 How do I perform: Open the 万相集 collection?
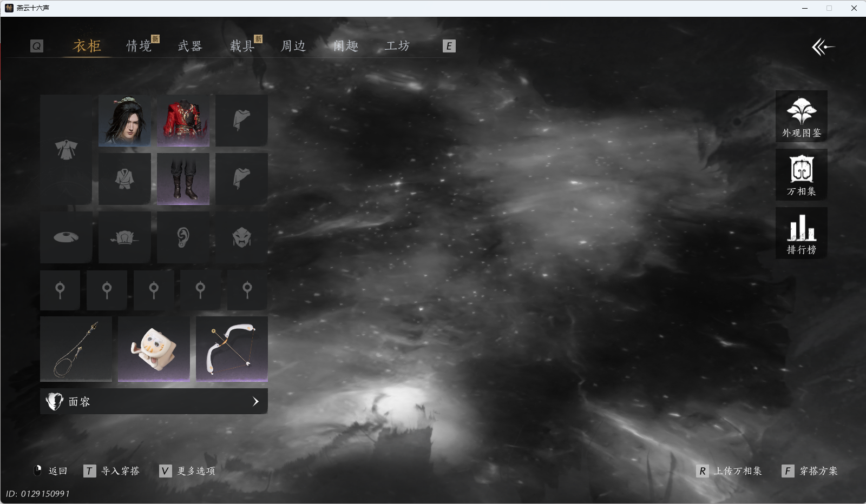coord(801,175)
